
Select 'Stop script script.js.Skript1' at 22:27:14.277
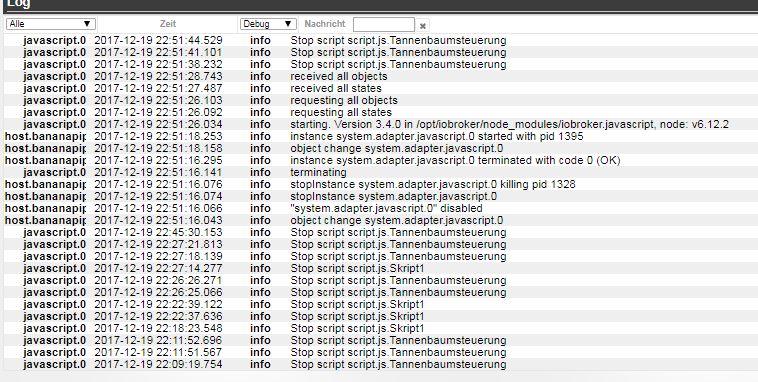click(357, 268)
